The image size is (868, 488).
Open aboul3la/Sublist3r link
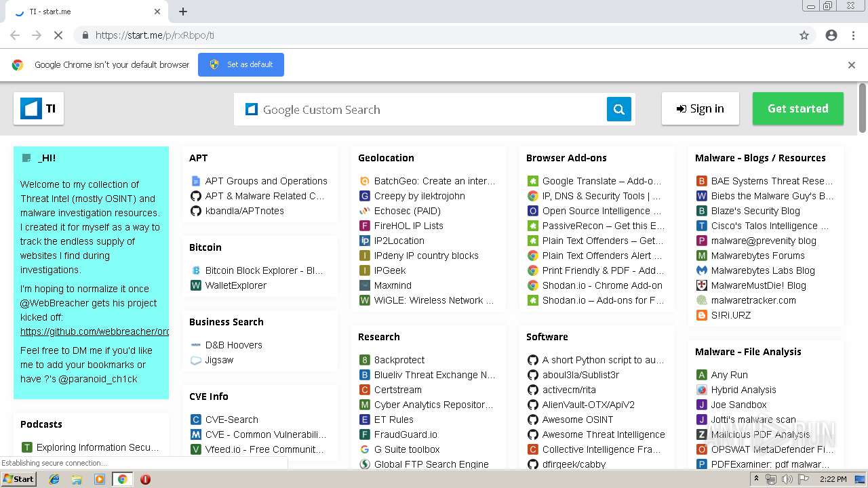click(x=580, y=375)
